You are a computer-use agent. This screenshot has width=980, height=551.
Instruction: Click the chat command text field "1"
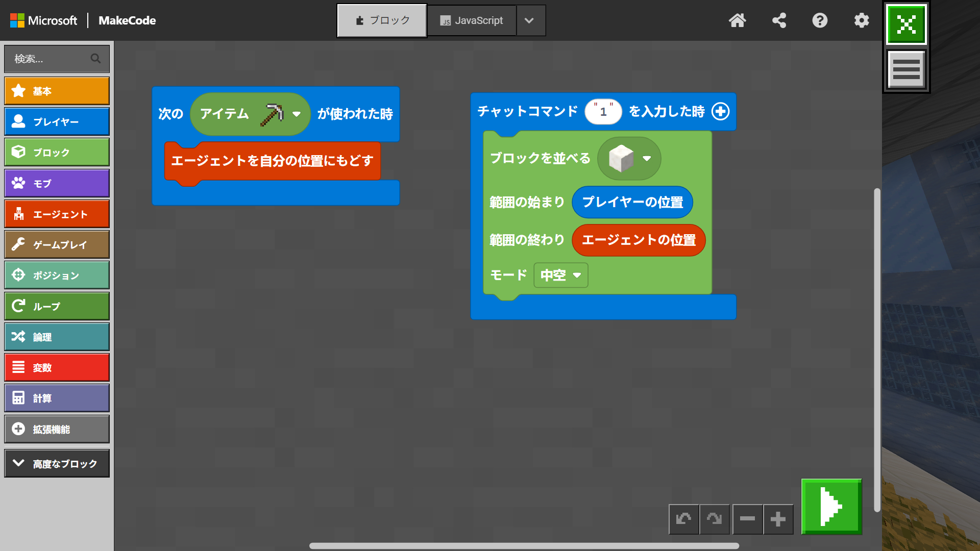[x=603, y=112]
